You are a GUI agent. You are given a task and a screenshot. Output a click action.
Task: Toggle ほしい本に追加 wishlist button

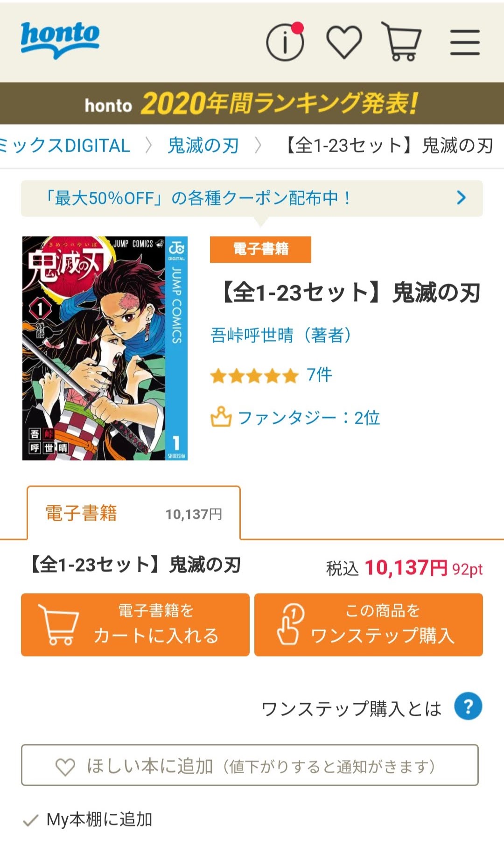[250, 765]
